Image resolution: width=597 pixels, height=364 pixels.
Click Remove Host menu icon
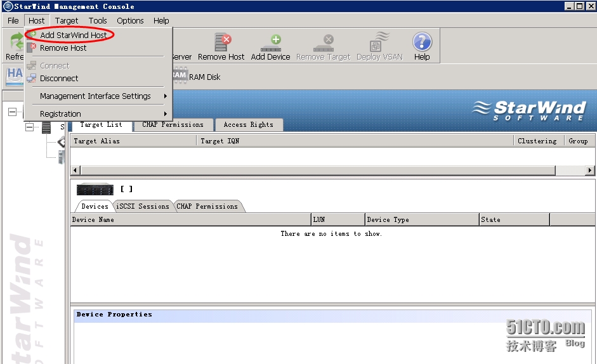click(32, 48)
